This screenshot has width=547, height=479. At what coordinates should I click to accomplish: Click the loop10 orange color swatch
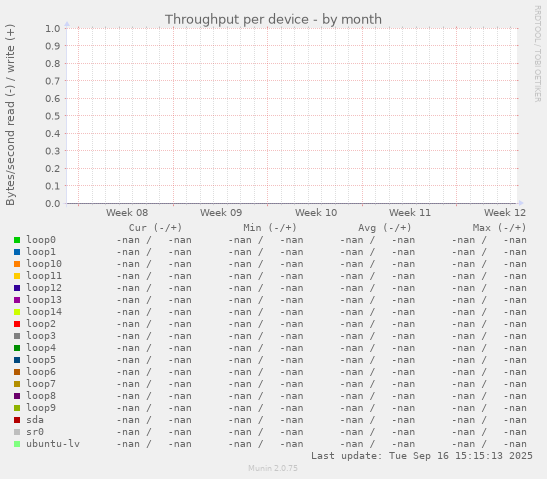(x=17, y=264)
